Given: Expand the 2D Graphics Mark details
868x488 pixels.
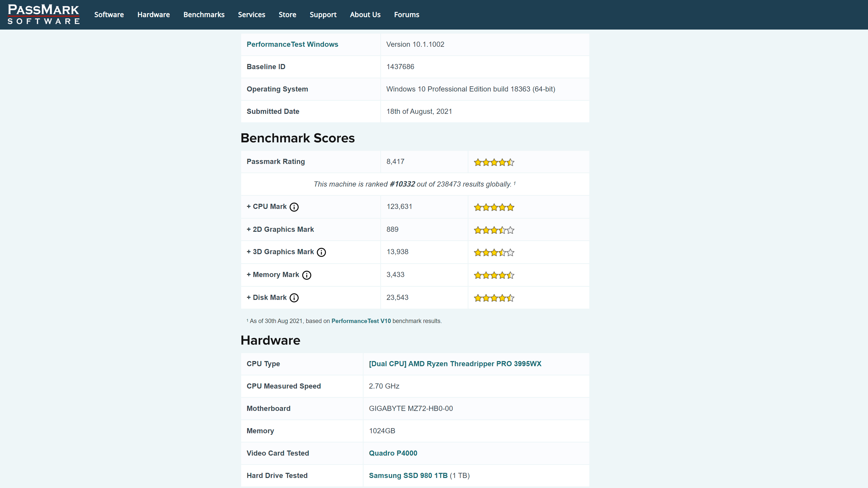Looking at the screenshot, I should 280,229.
